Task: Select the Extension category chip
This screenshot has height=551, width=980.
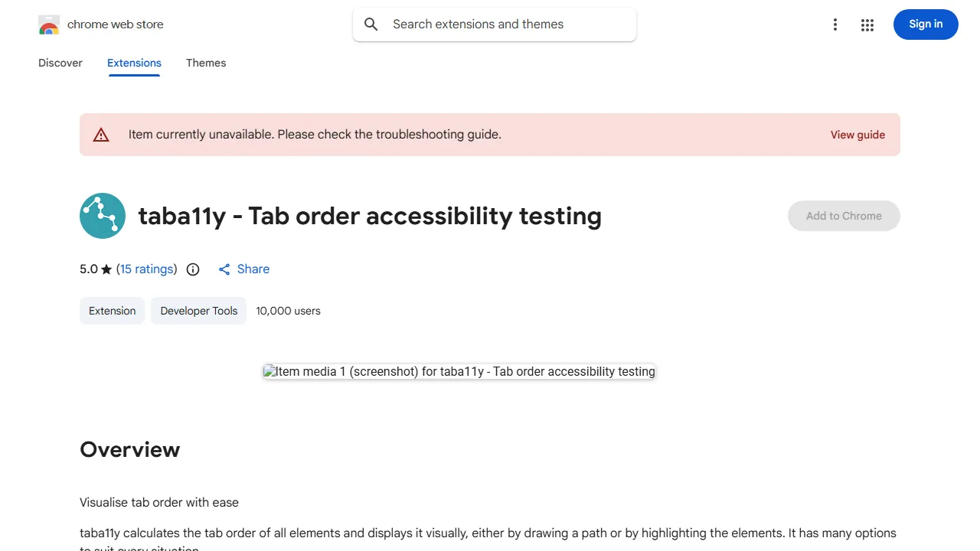Action: (x=112, y=311)
